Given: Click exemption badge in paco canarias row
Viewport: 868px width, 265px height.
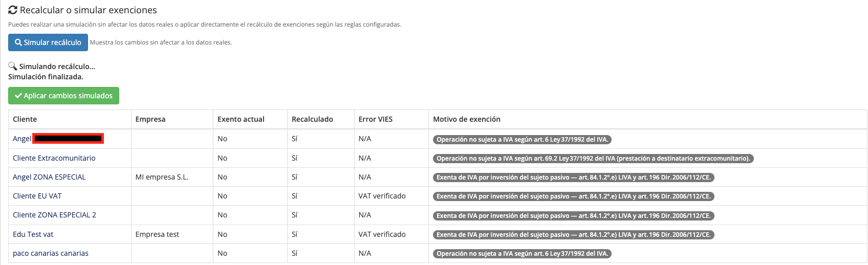Looking at the screenshot, I should [x=523, y=254].
